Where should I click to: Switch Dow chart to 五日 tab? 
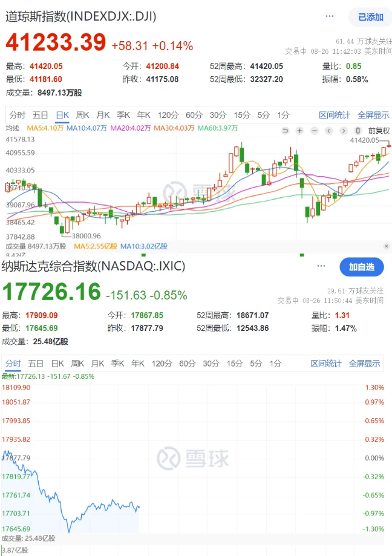[x=40, y=115]
